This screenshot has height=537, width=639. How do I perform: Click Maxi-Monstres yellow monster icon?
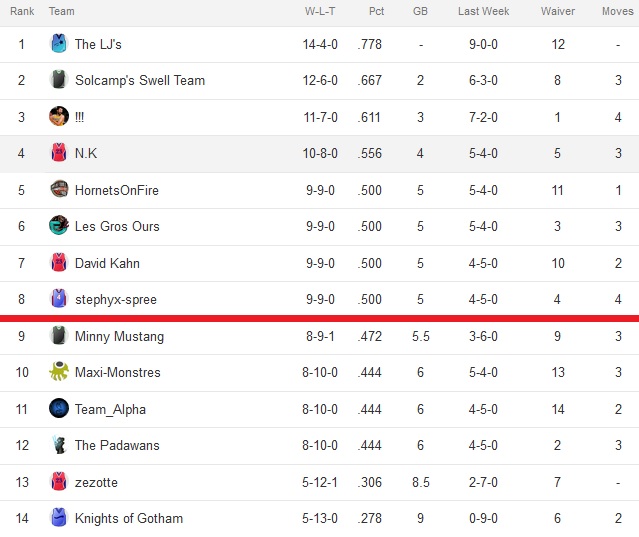59,371
